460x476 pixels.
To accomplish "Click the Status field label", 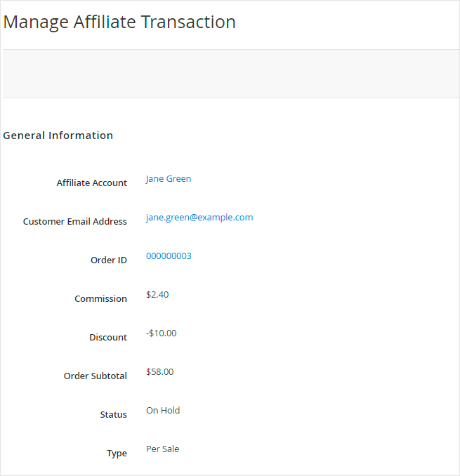I will (x=114, y=415).
